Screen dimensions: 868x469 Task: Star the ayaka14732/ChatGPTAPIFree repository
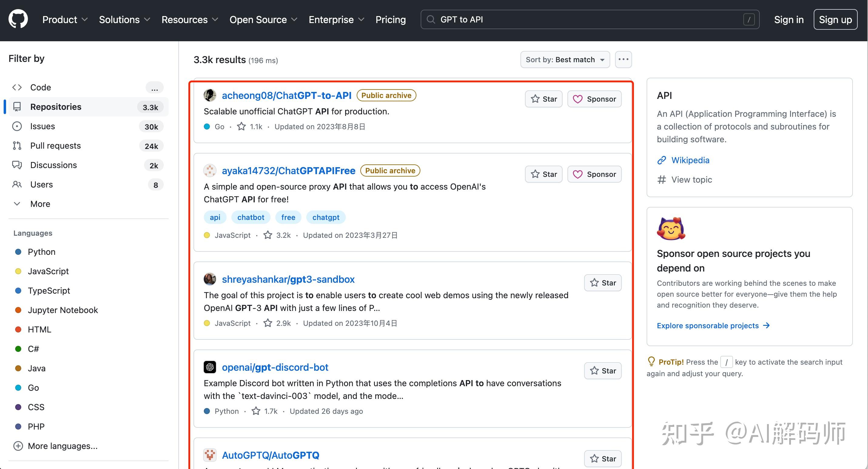pyautogui.click(x=543, y=174)
